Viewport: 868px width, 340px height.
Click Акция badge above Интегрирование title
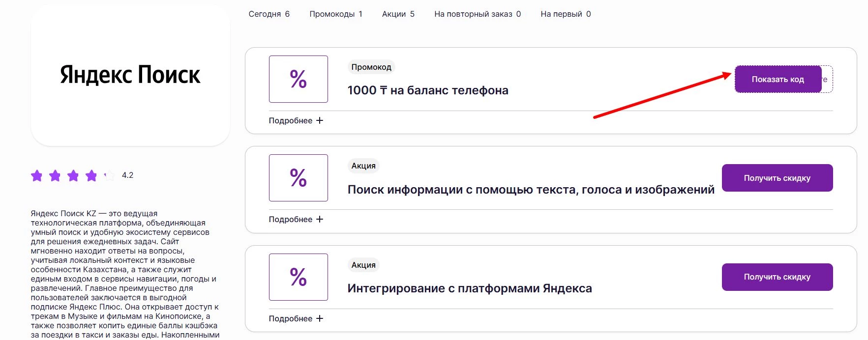363,265
